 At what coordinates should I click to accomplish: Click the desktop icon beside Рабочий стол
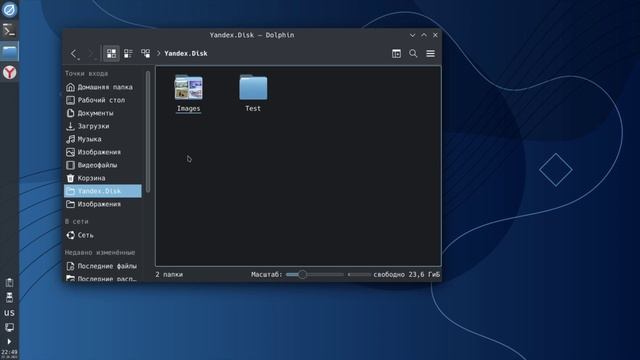pyautogui.click(x=70, y=100)
